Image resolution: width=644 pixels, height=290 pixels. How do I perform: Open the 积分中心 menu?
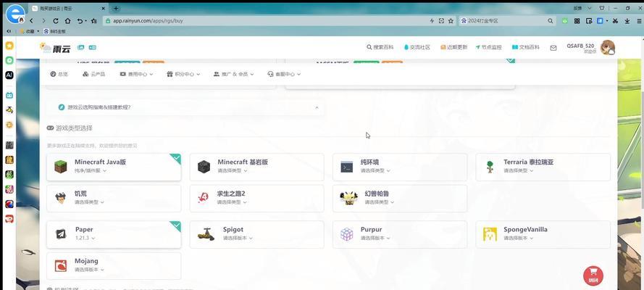[x=183, y=75]
